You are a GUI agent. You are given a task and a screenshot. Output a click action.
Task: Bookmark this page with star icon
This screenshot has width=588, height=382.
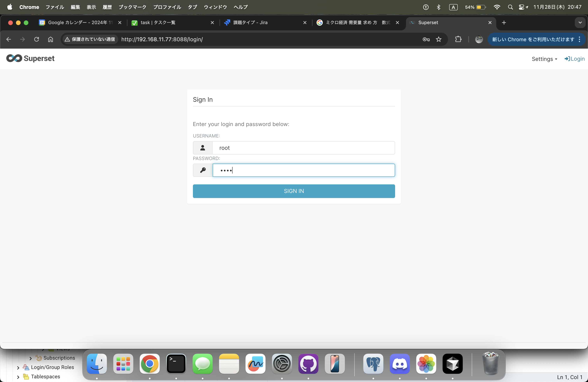(x=438, y=39)
